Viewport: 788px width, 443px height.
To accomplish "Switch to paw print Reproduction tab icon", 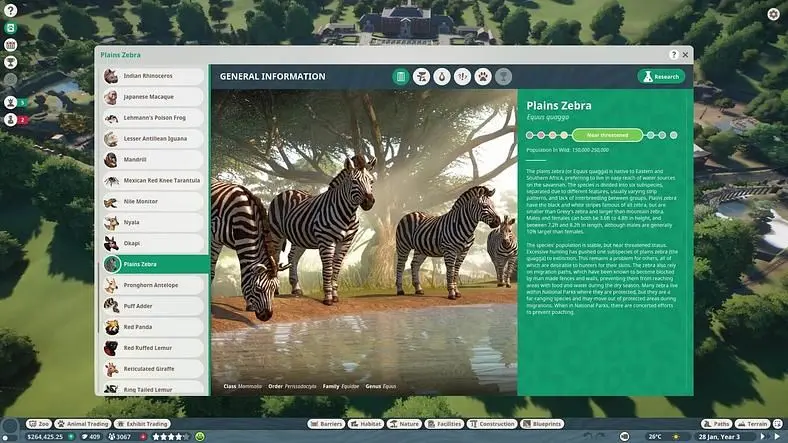I will point(483,77).
